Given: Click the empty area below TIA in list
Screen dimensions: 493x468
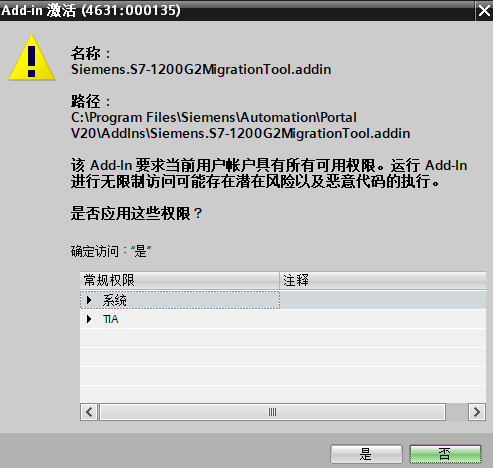Looking at the screenshot, I should (x=283, y=365).
